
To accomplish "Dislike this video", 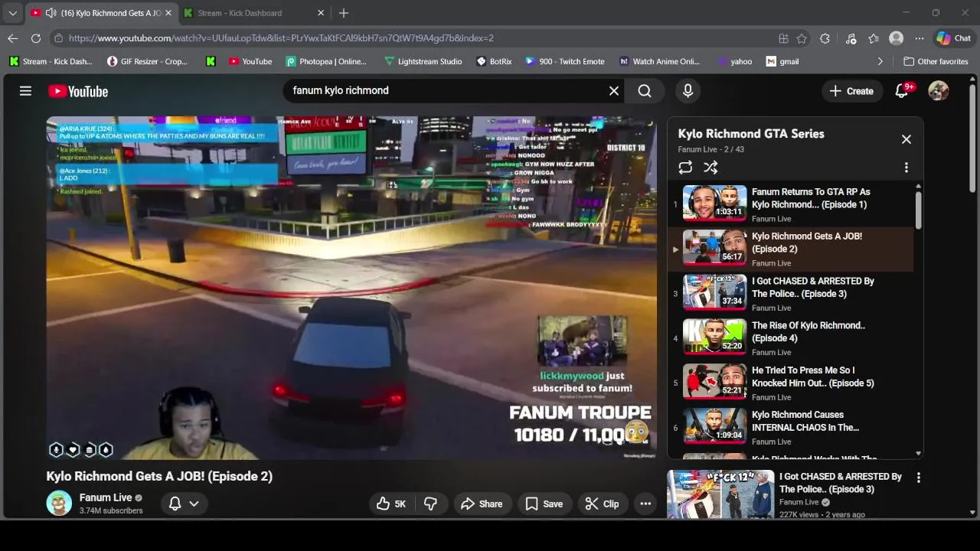I will 430,504.
